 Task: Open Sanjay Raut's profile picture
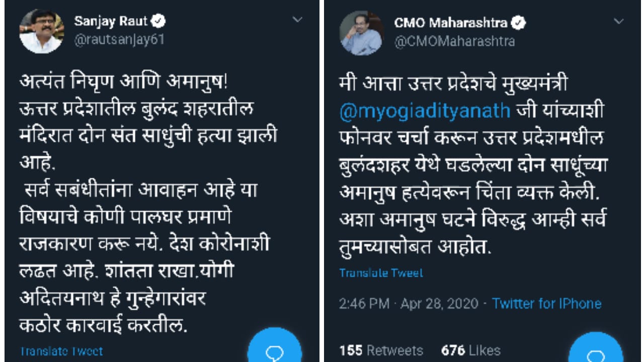(41, 31)
